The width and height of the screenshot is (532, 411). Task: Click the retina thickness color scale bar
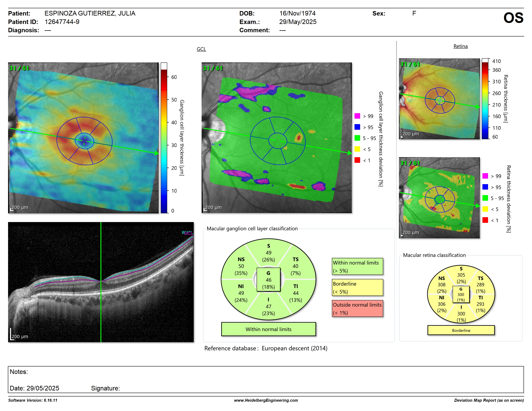[x=485, y=99]
